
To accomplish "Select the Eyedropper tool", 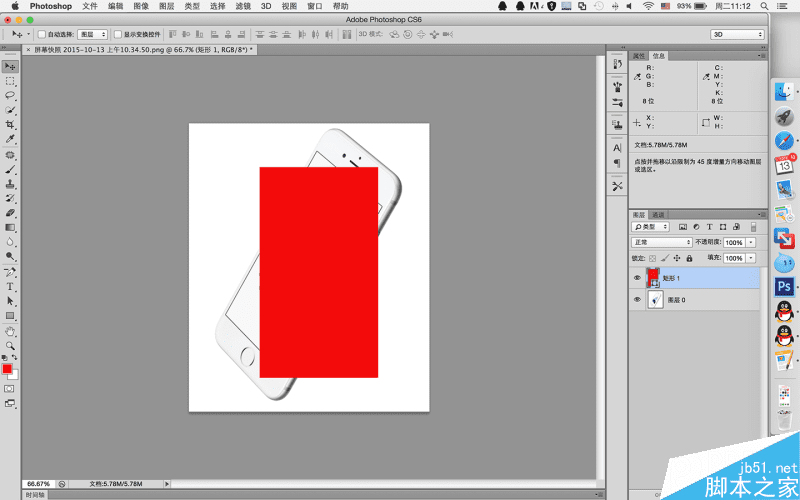I will pyautogui.click(x=10, y=139).
